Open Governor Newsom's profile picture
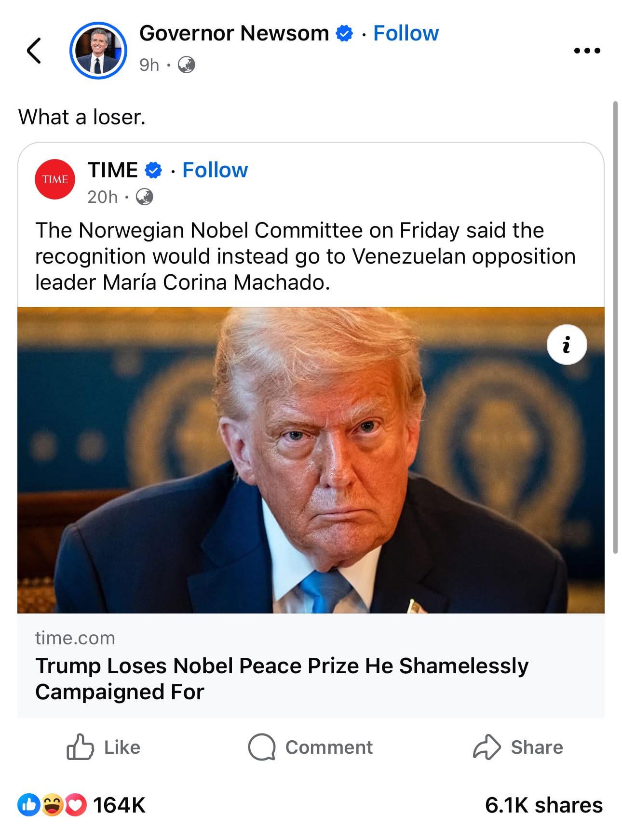The image size is (622, 840). (98, 50)
